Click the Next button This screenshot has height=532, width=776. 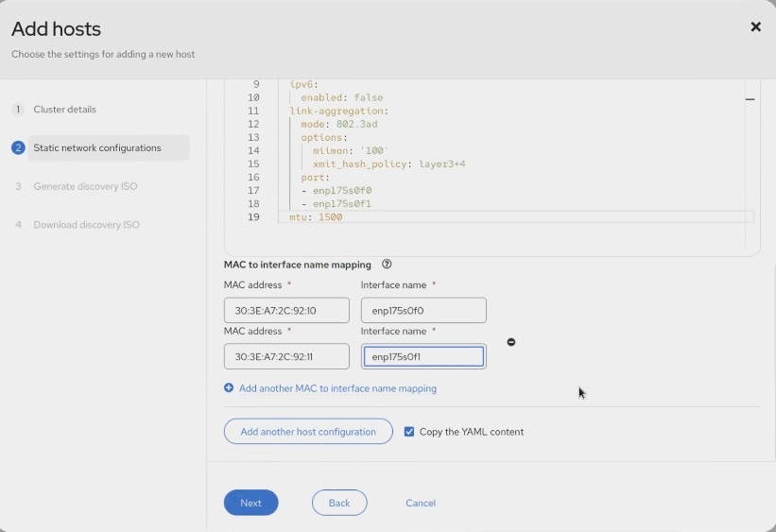click(250, 503)
